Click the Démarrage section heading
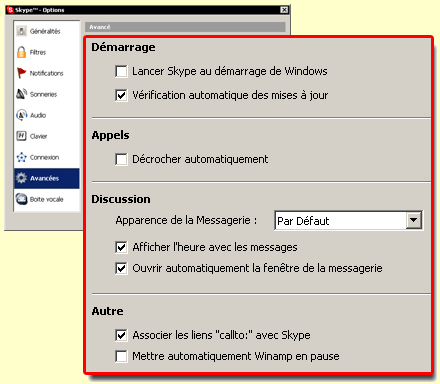The height and width of the screenshot is (384, 440). [x=123, y=47]
